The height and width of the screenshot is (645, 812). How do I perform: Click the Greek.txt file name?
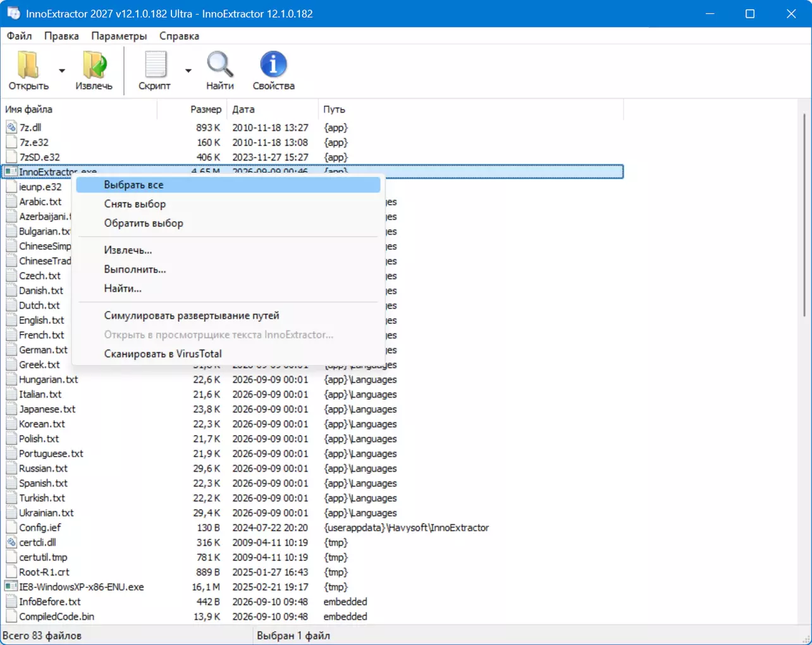pos(39,365)
